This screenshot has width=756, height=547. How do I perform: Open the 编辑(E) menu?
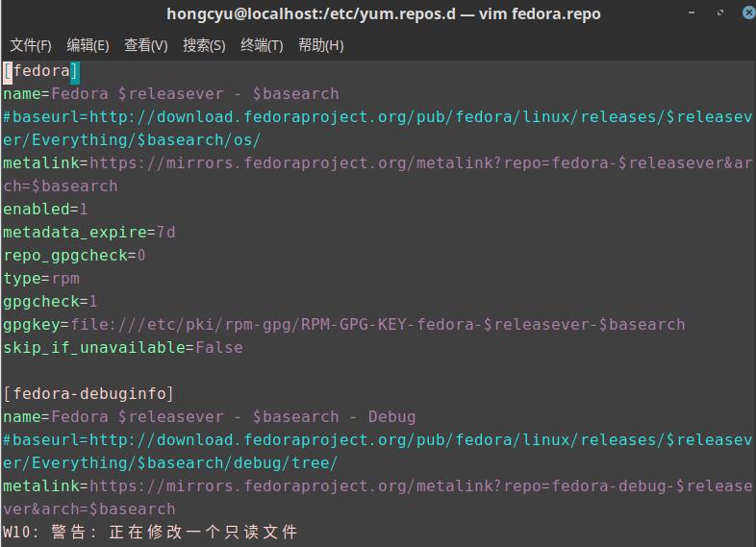[88, 45]
